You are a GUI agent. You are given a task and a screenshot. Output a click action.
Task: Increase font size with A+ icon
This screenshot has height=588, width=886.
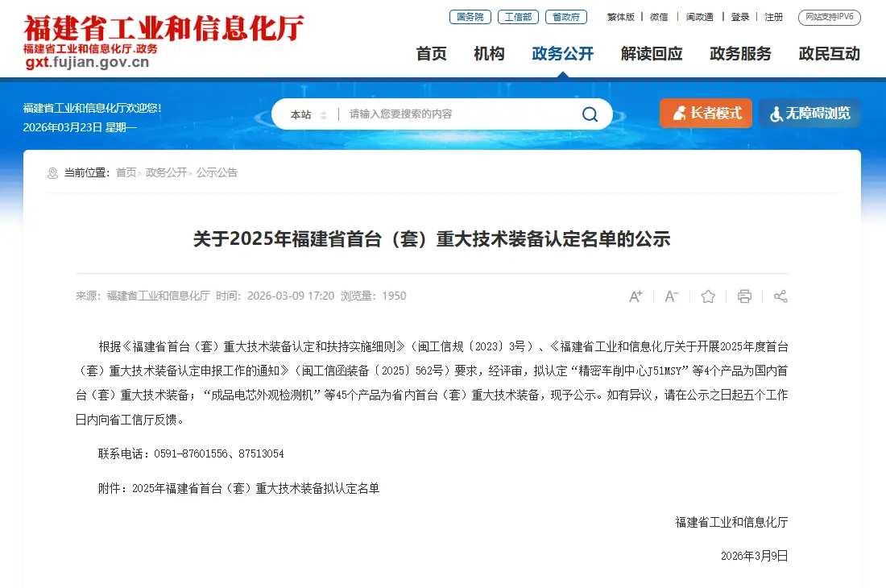(x=636, y=296)
